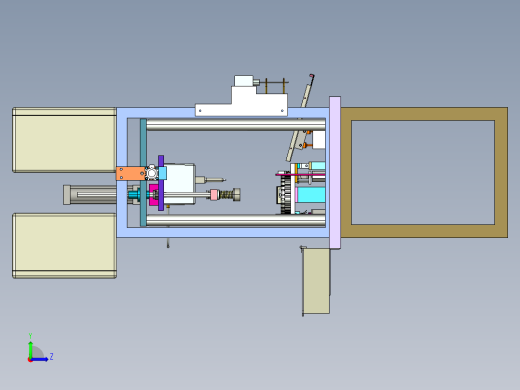This screenshot has height=390, width=520.
Task: Select the small beige box below the lavender plate
Action: pos(316,281)
